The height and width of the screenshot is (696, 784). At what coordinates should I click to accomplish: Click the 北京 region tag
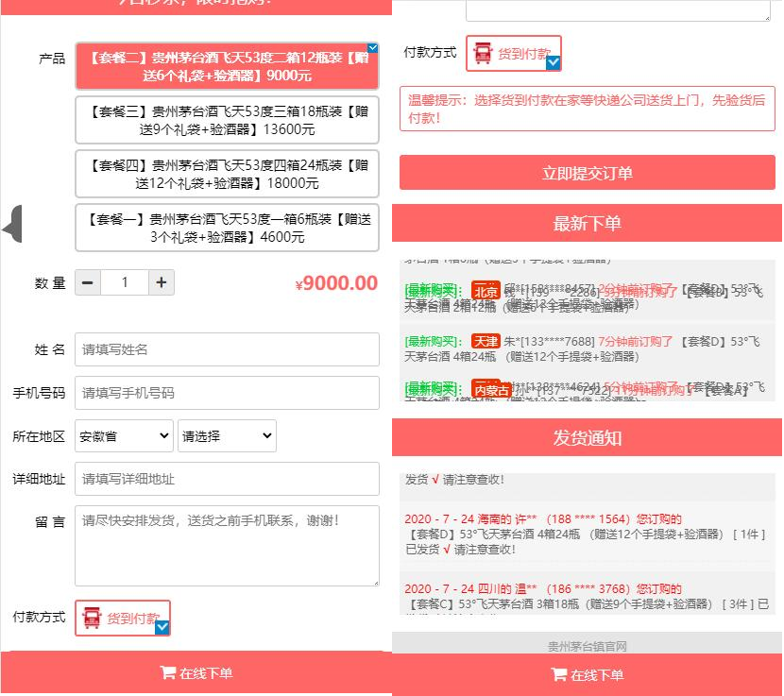pyautogui.click(x=486, y=291)
